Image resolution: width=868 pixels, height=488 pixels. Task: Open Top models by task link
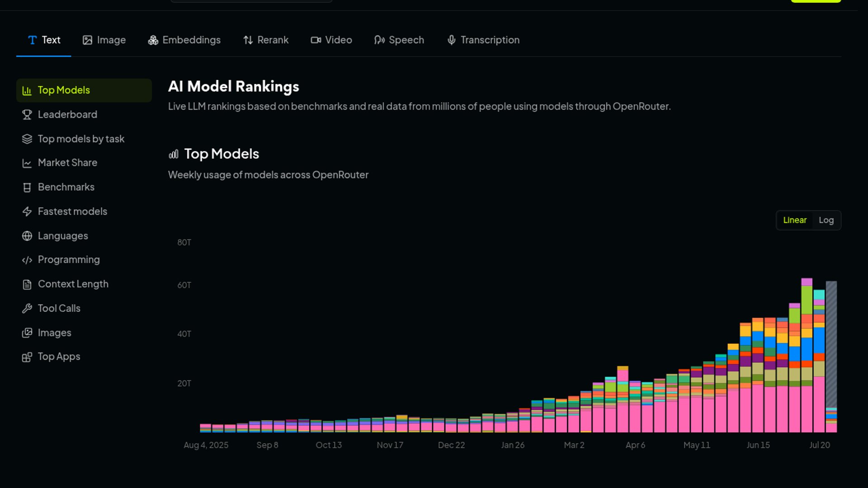pyautogui.click(x=84, y=139)
